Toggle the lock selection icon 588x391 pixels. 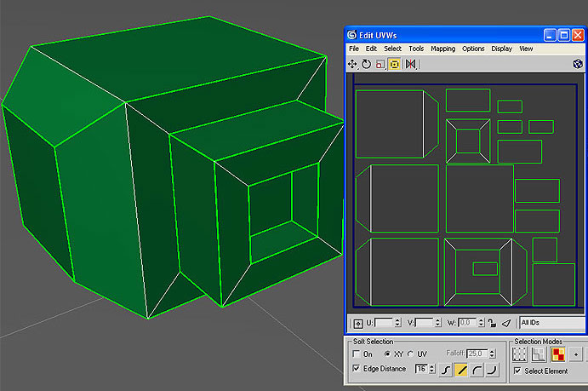tap(492, 323)
